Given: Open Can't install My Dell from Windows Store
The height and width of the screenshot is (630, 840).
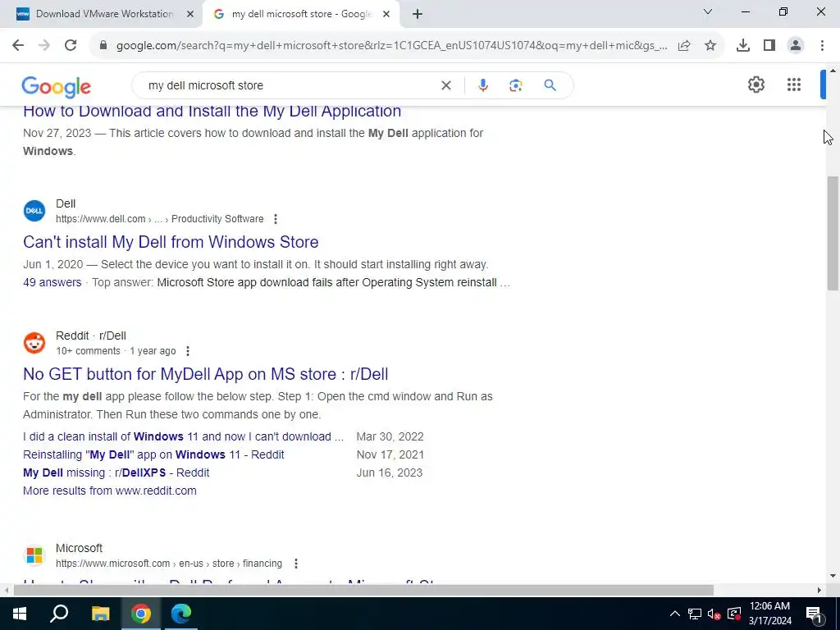Looking at the screenshot, I should (x=171, y=242).
